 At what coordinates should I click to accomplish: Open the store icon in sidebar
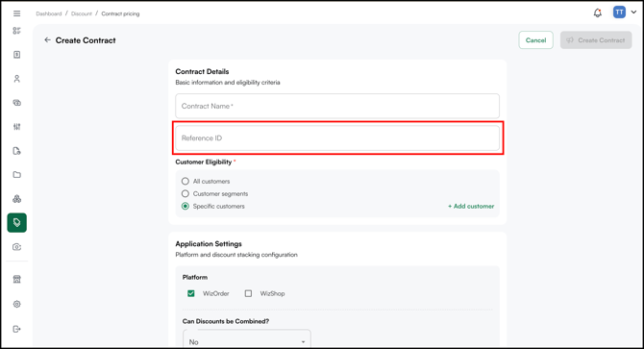click(x=17, y=280)
